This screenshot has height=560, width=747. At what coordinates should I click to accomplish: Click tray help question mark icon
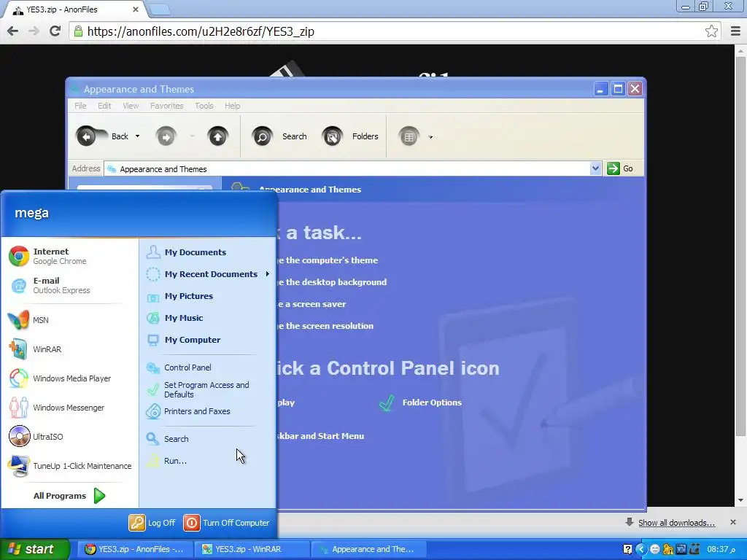627,550
